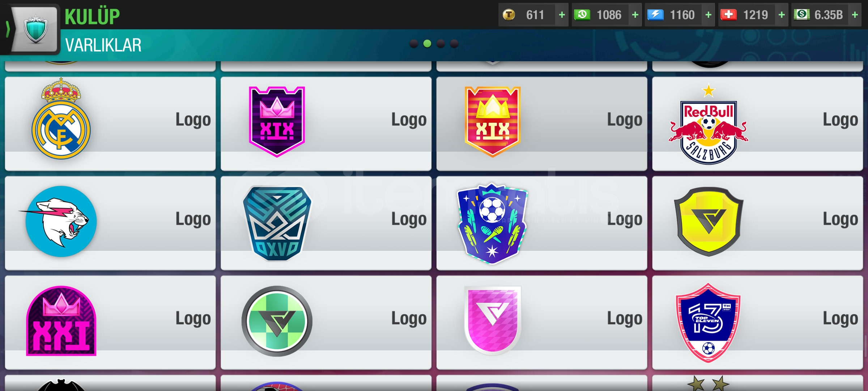
Task: Switch to the first page indicator dot
Action: pos(414,44)
